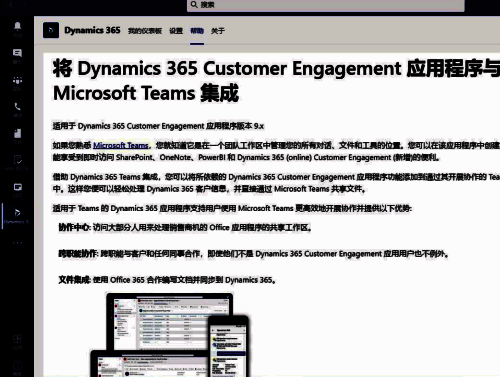500x377 pixels.
Task: Focus the 搜索 search box
Action: click(325, 5)
